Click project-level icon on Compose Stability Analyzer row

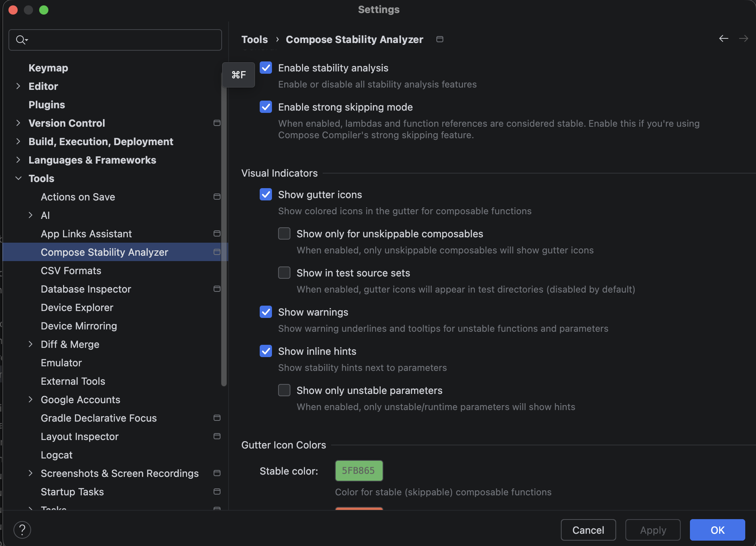[217, 252]
